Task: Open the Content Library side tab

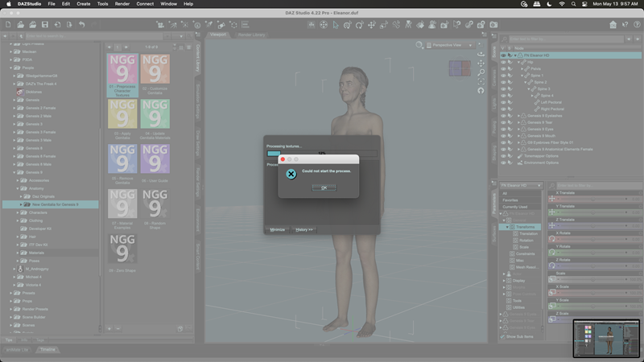Action: 198,58
